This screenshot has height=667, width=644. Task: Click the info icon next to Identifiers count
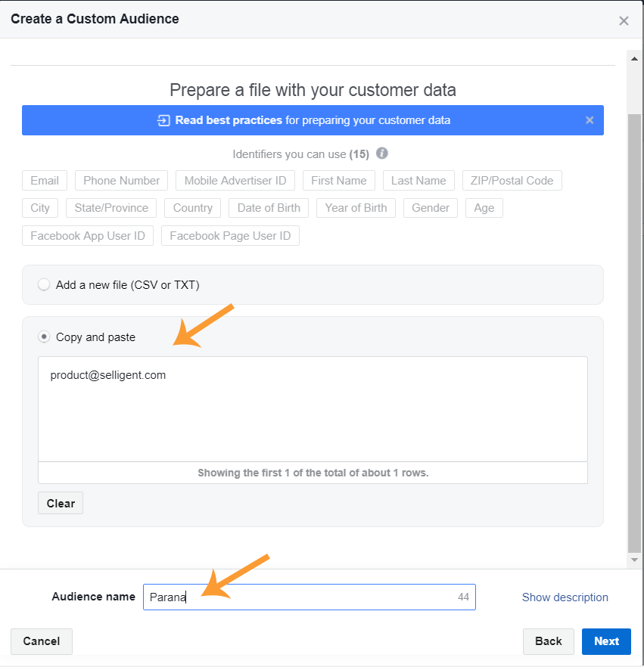[382, 154]
